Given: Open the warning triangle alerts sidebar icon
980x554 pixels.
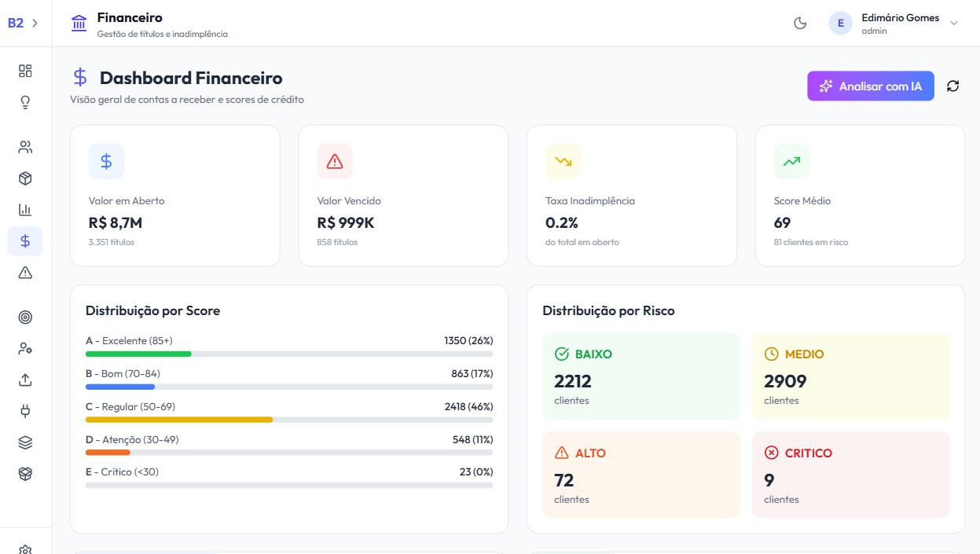Looking at the screenshot, I should [x=25, y=273].
